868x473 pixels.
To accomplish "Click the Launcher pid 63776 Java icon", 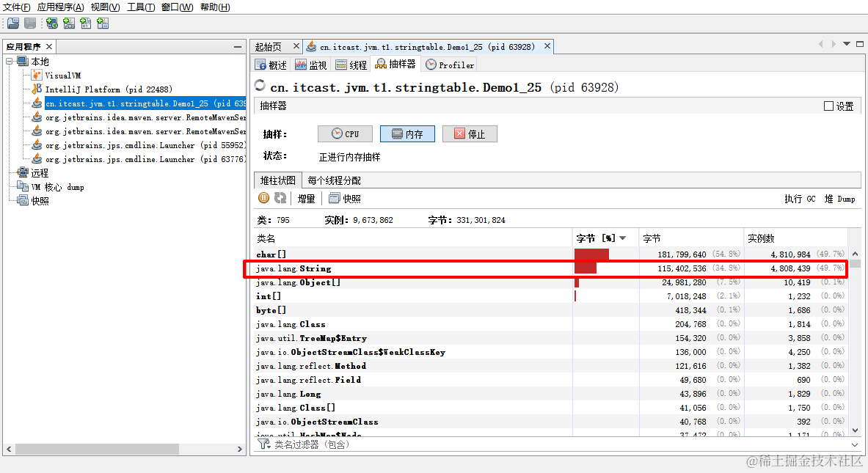I will pyautogui.click(x=37, y=159).
